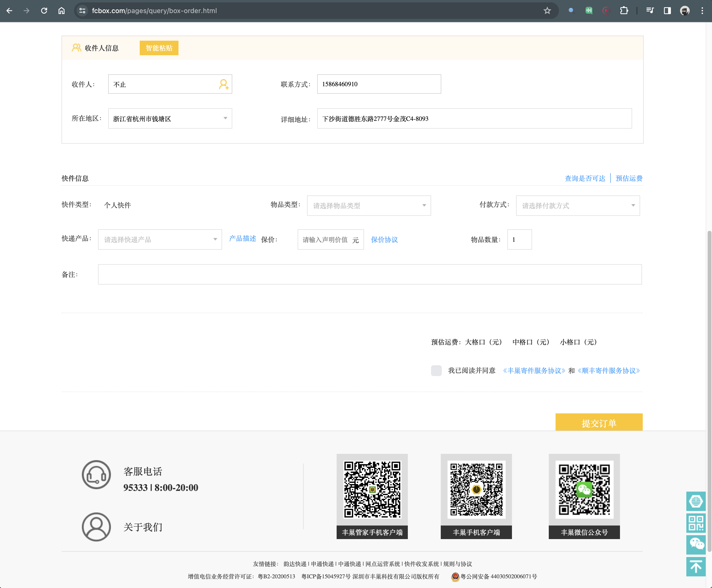Click the customer service headset icon
The height and width of the screenshot is (588, 712).
click(96, 474)
